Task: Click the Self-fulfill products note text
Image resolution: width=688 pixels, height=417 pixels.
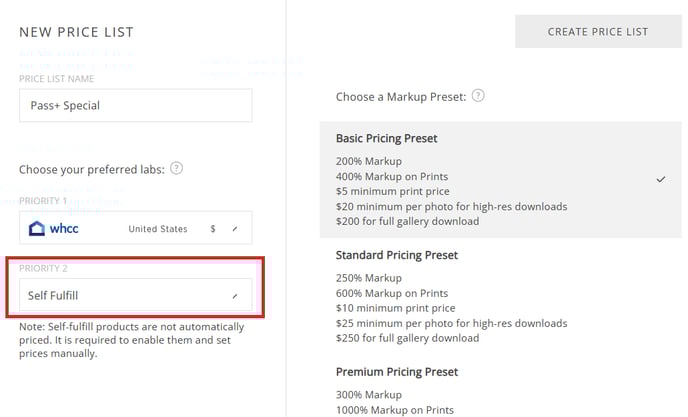Action: pyautogui.click(x=132, y=340)
